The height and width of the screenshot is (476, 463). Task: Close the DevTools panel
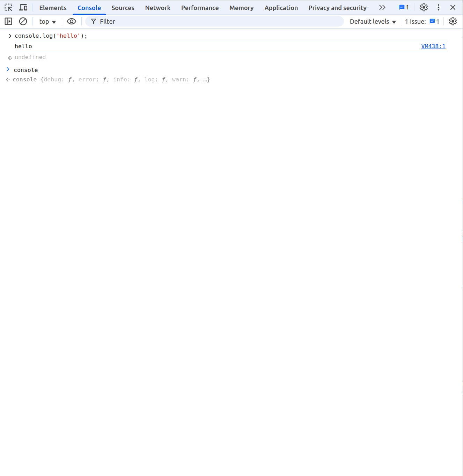(453, 8)
